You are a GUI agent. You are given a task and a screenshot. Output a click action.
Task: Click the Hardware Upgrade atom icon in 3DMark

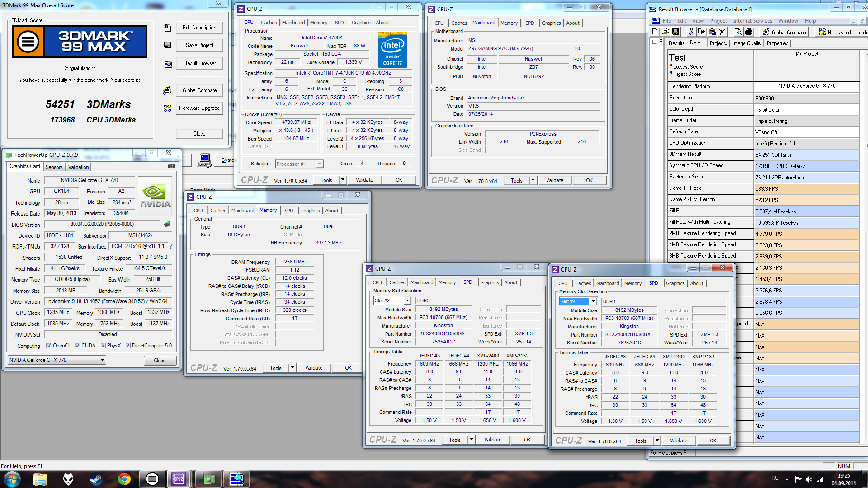point(167,108)
